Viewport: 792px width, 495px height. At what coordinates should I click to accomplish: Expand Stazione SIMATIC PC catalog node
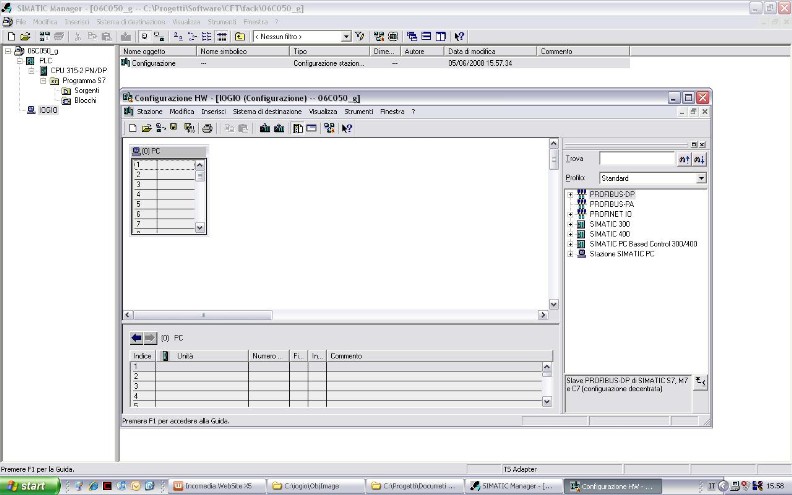click(x=570, y=254)
